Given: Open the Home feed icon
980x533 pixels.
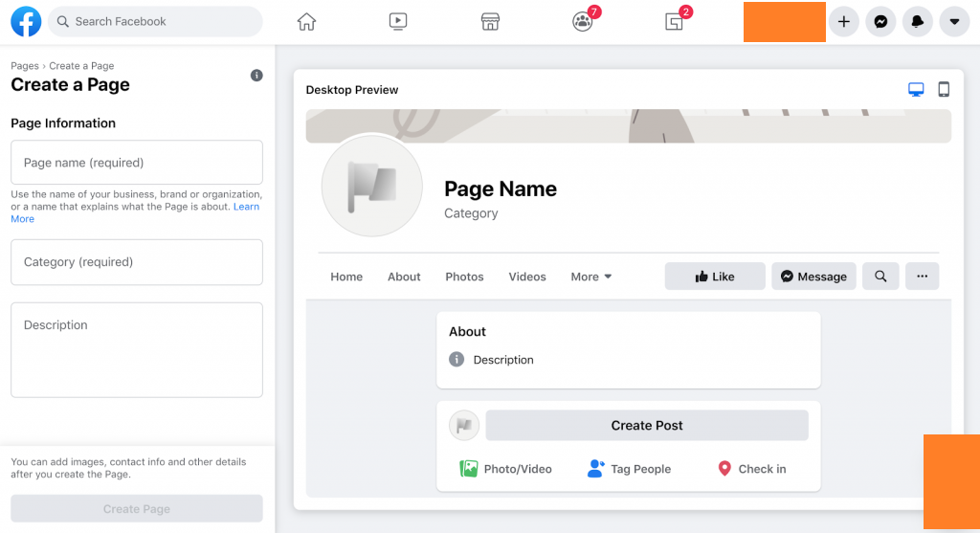Looking at the screenshot, I should pyautogui.click(x=306, y=22).
